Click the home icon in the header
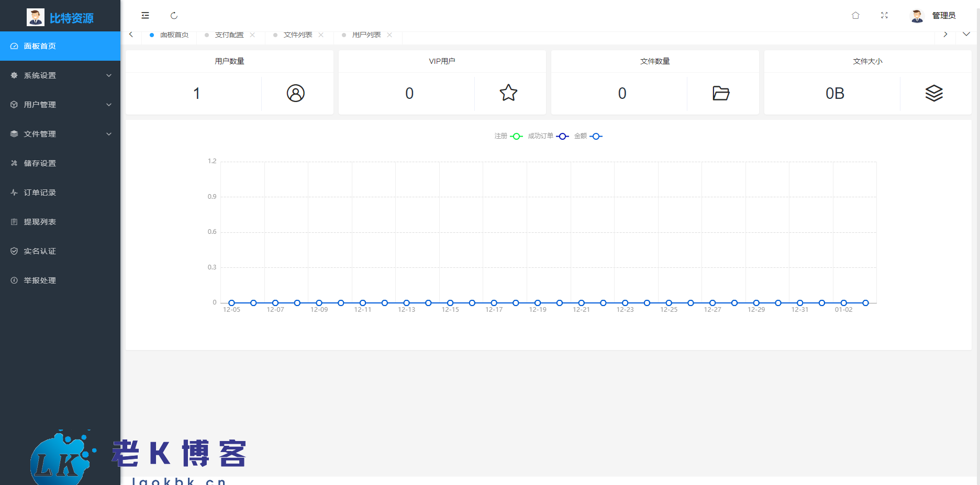The width and height of the screenshot is (980, 485). (855, 16)
